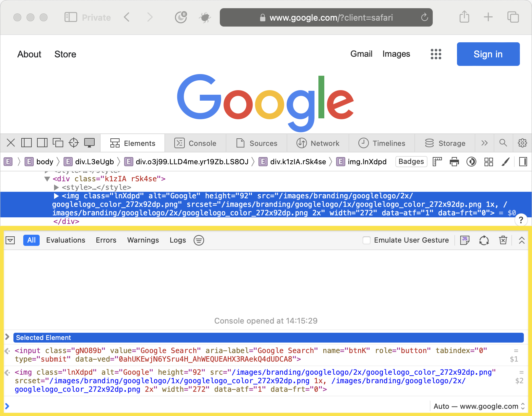Show more inspector tabs chevrons
532x416 pixels.
(484, 143)
